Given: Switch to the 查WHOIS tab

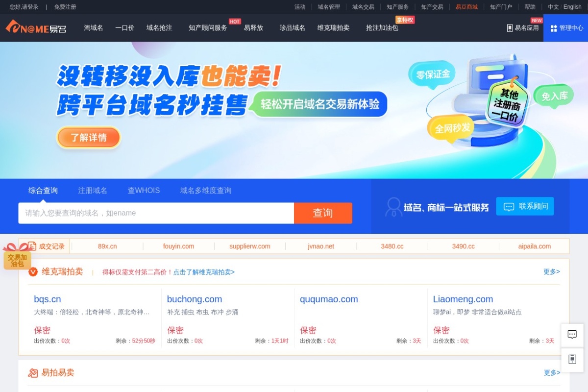Looking at the screenshot, I should 144,191.
